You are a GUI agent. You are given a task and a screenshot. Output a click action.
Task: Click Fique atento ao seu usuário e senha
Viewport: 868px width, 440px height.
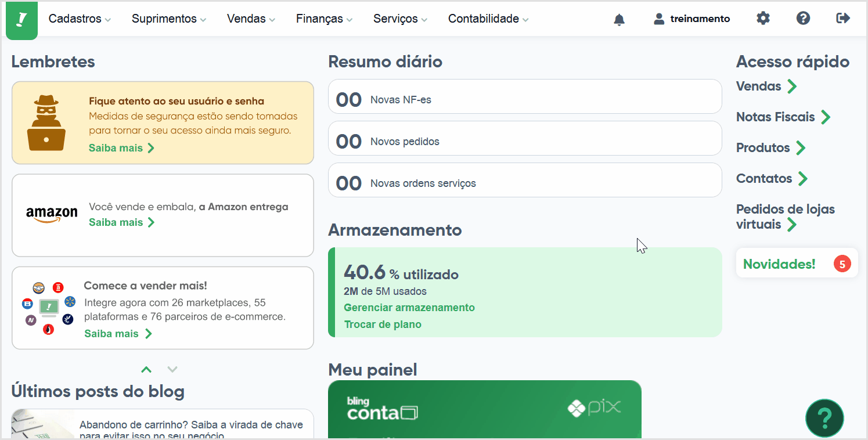coord(177,101)
